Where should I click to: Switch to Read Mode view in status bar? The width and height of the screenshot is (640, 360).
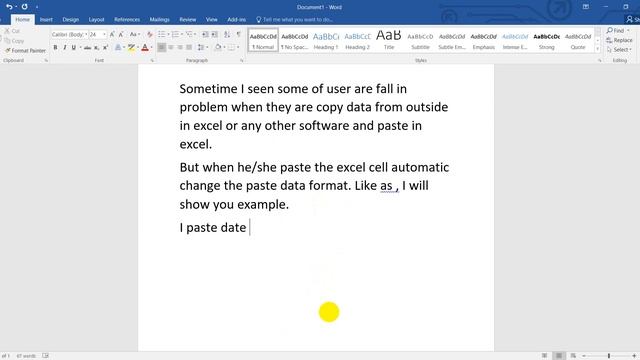click(544, 356)
